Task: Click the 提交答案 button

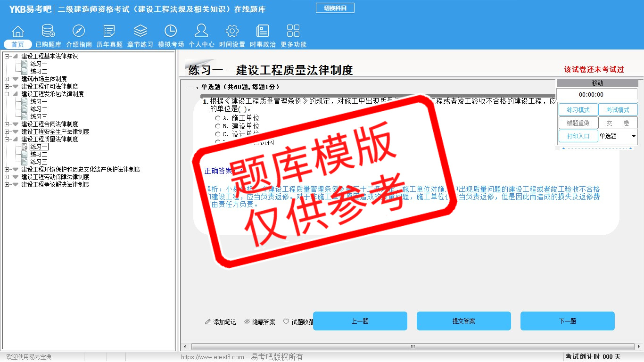Action: [x=463, y=321]
